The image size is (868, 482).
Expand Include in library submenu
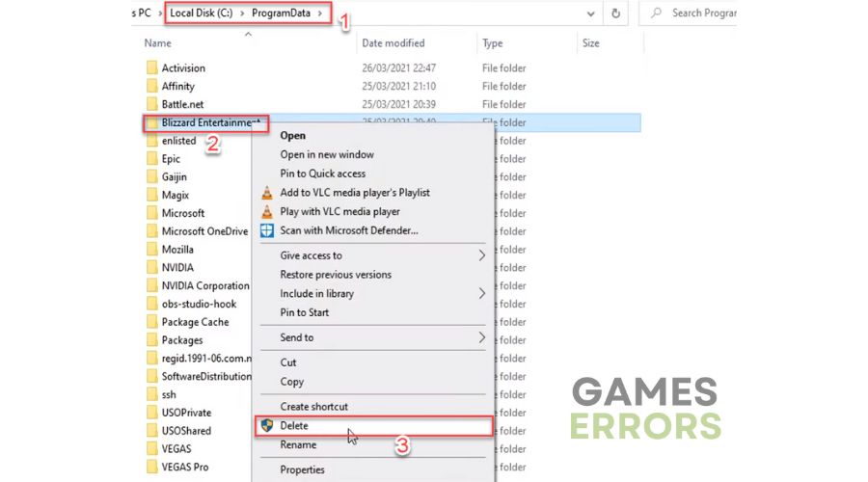pyautogui.click(x=481, y=294)
